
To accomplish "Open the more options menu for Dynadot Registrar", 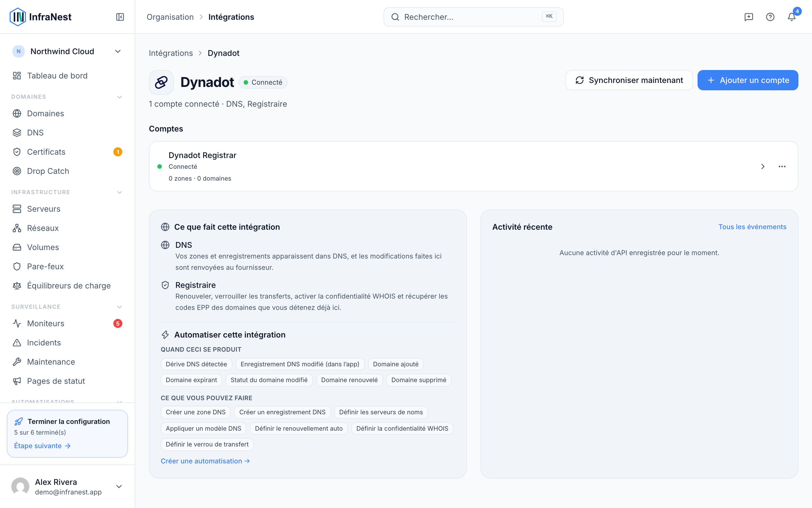I will click(x=782, y=166).
